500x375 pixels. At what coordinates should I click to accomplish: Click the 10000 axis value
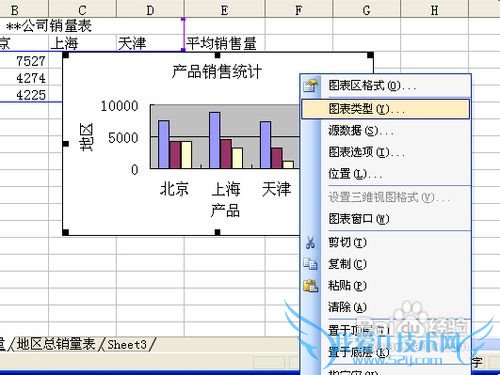pyautogui.click(x=119, y=106)
